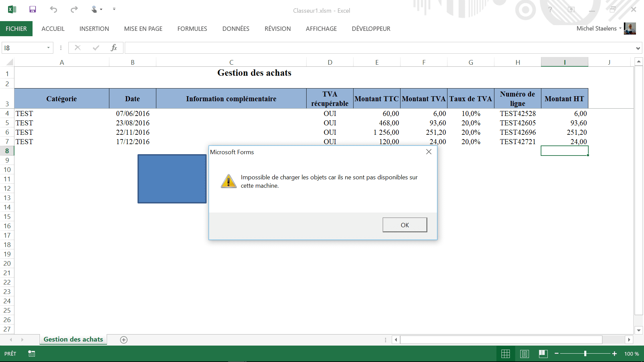Image resolution: width=644 pixels, height=362 pixels.
Task: Click OK in Microsoft Forms dialog
Action: pos(405,225)
